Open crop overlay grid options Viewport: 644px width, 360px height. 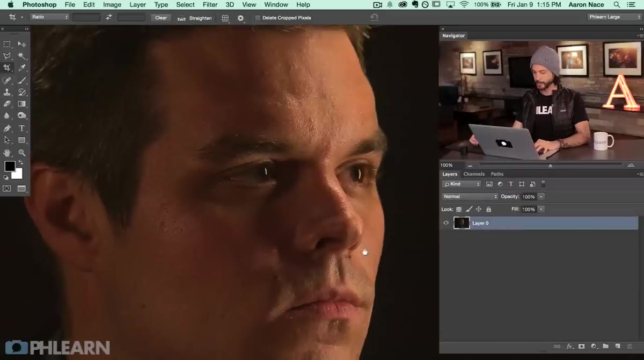tap(225, 18)
